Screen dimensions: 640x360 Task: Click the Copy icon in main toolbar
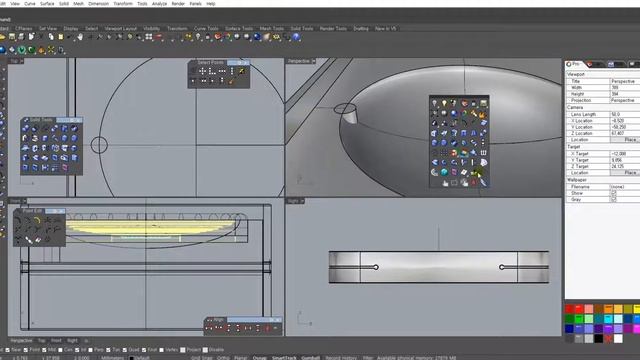tap(51, 37)
